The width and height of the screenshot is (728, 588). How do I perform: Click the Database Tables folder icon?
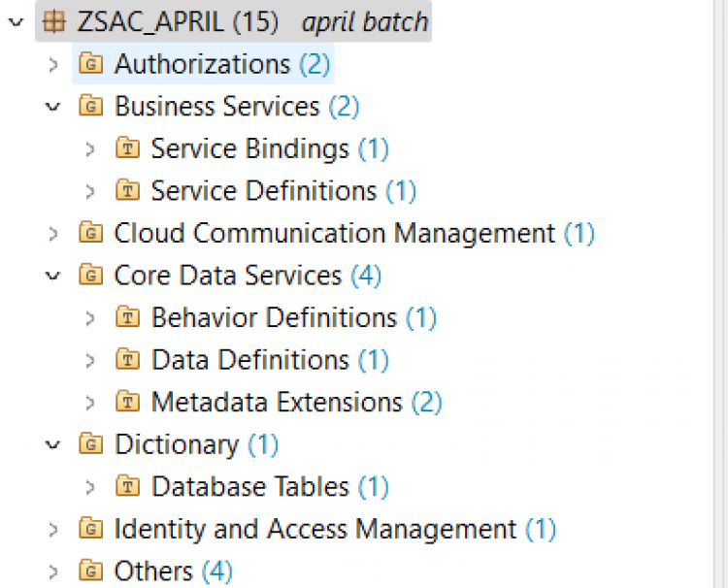pos(128,486)
